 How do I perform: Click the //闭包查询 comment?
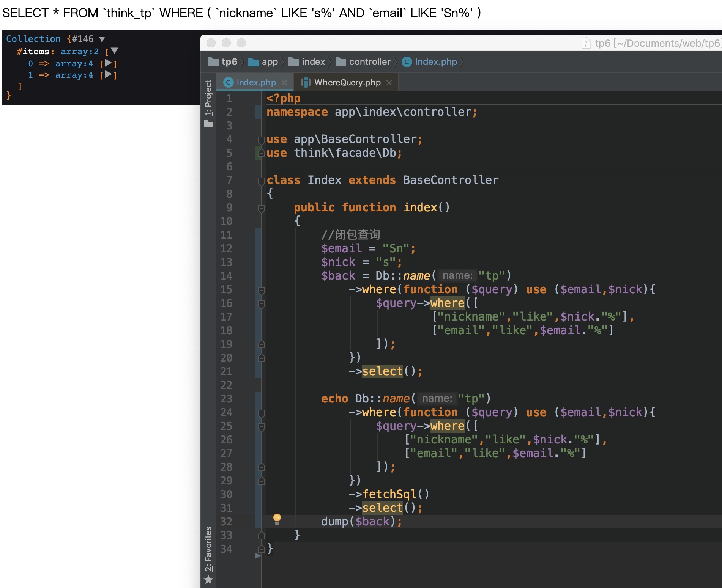pyautogui.click(x=351, y=235)
